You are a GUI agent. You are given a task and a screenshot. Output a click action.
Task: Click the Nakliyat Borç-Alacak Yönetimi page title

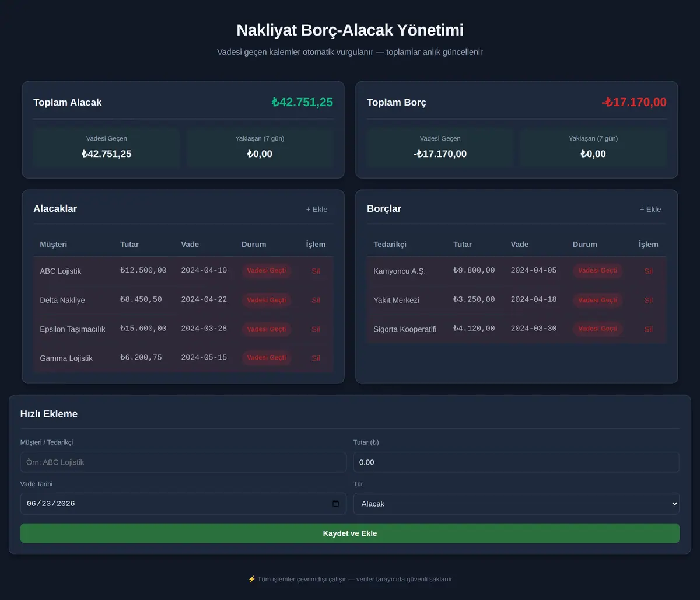click(350, 30)
